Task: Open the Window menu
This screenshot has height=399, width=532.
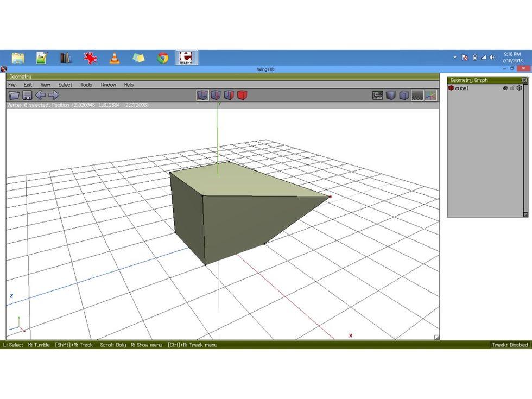Action: tap(108, 85)
